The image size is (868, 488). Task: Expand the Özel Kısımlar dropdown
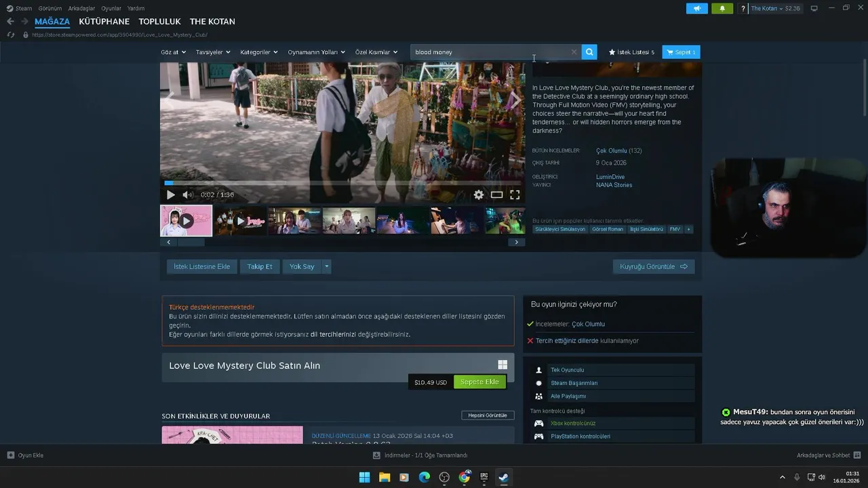(376, 52)
